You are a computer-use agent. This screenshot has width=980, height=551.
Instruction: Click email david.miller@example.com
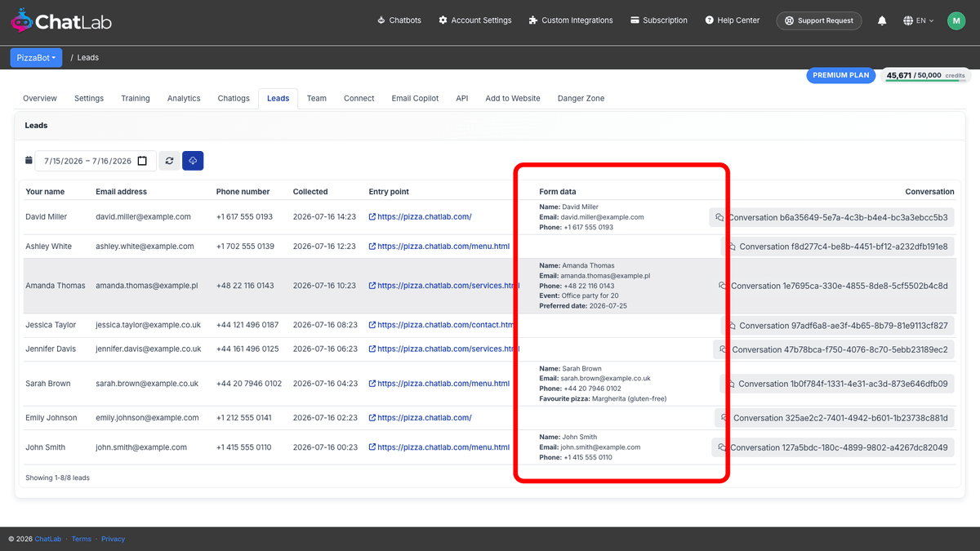(x=143, y=217)
